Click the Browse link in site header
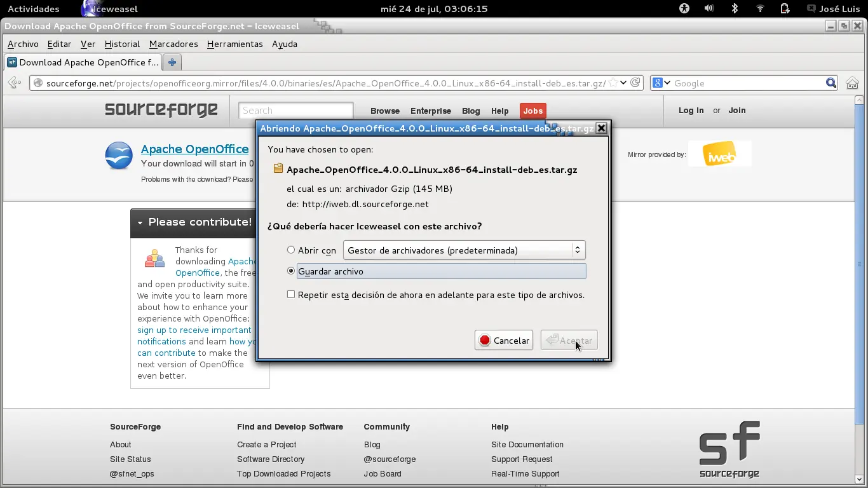The height and width of the screenshot is (488, 868). click(385, 111)
